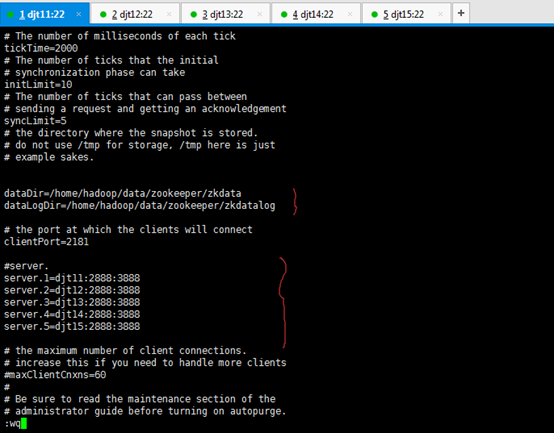Close the djt12:22 tab
This screenshot has height=433, width=554.
coord(169,14)
